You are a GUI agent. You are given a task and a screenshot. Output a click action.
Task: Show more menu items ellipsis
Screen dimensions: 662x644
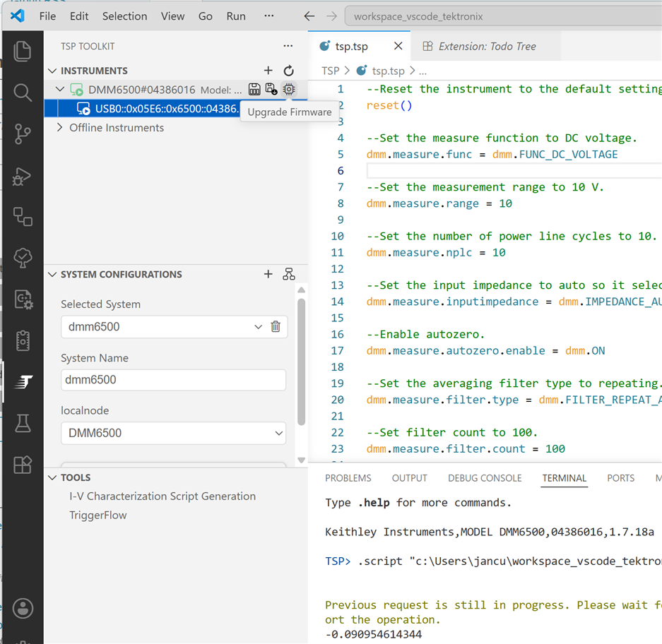(269, 16)
